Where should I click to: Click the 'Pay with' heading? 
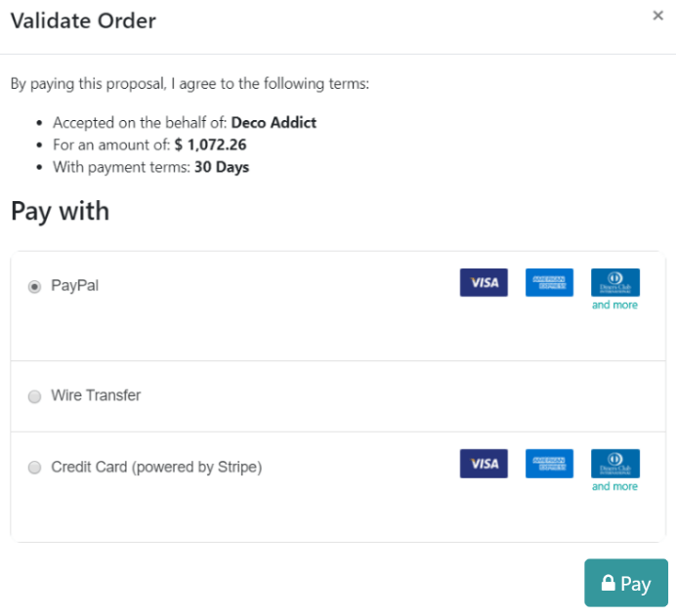pos(60,211)
